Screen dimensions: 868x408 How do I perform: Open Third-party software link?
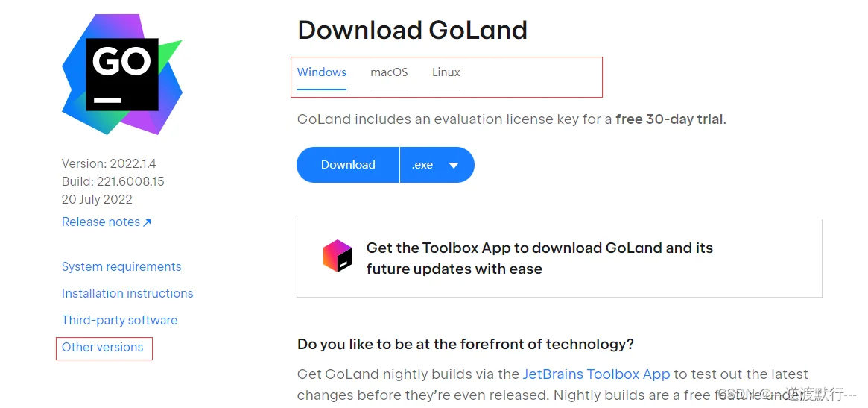(x=119, y=321)
